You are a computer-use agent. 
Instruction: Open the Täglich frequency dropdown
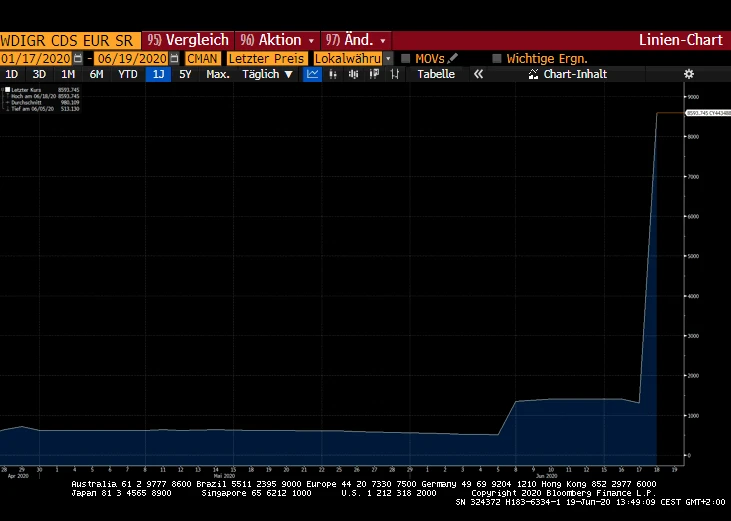267,74
